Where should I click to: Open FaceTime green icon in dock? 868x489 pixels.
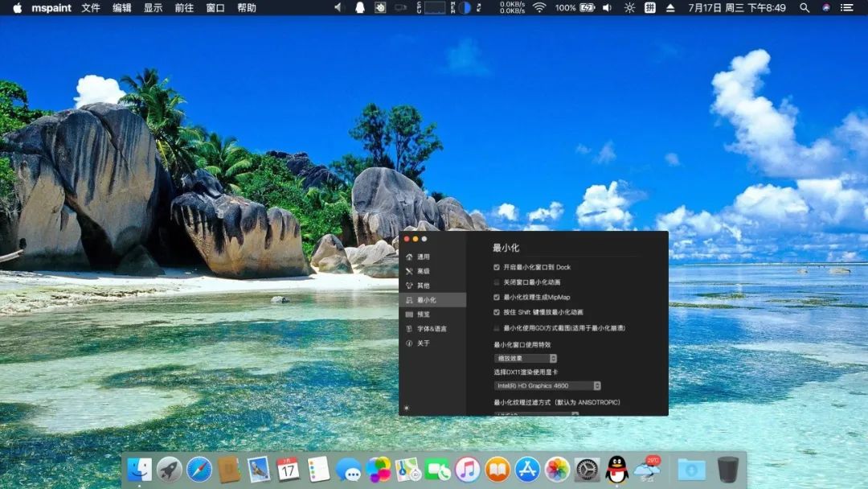click(x=438, y=471)
